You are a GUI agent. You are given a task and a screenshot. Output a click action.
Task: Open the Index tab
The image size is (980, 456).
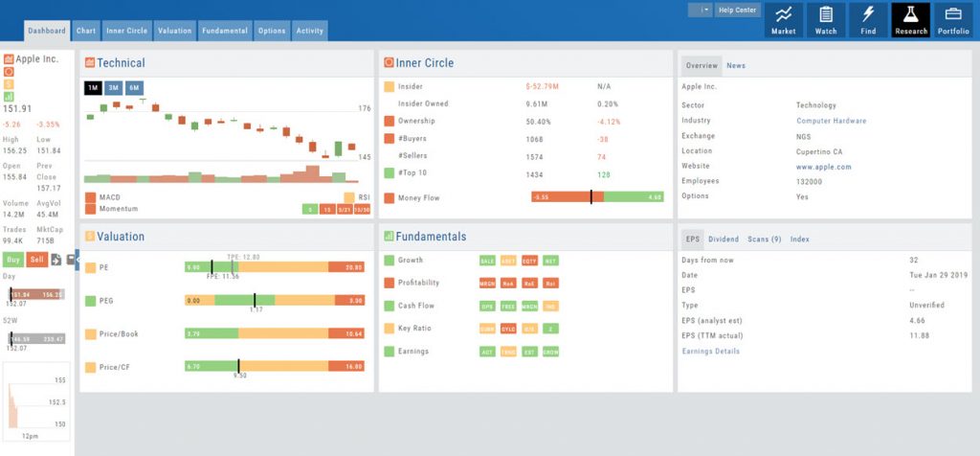tap(799, 239)
